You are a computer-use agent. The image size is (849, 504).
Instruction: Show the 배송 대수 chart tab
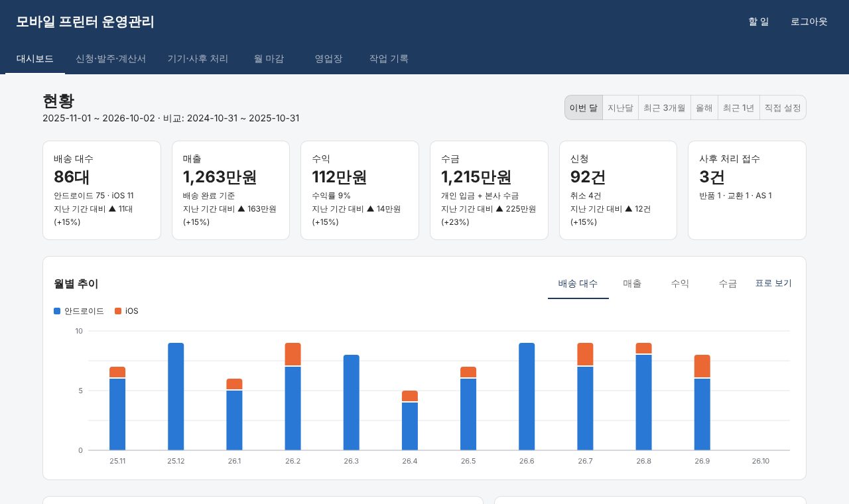(x=578, y=284)
